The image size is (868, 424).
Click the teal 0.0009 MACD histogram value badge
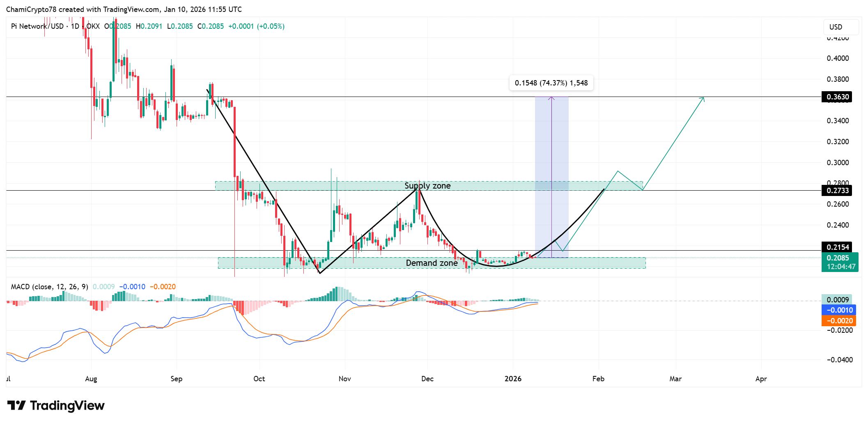(839, 299)
